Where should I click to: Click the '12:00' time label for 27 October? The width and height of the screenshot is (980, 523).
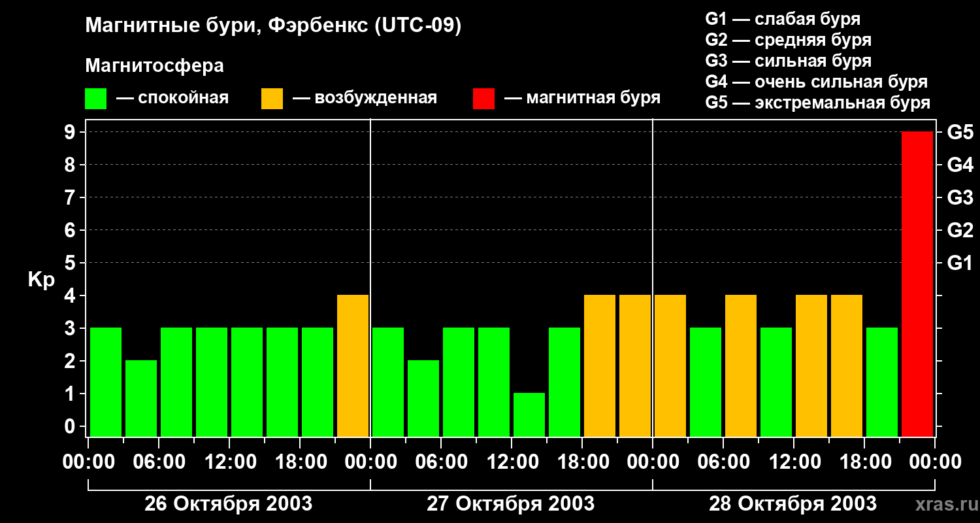coord(512,462)
